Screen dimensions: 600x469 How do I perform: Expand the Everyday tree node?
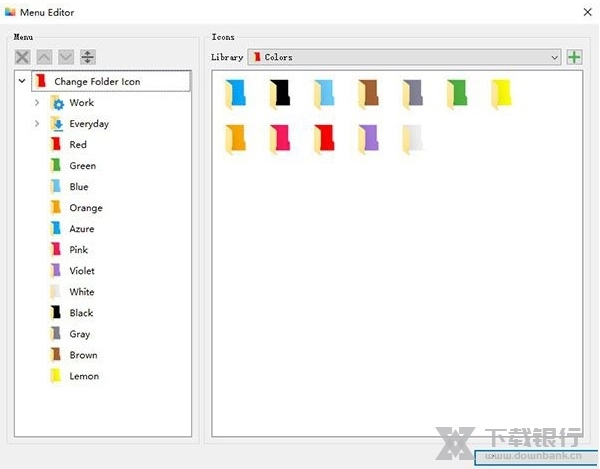point(37,124)
